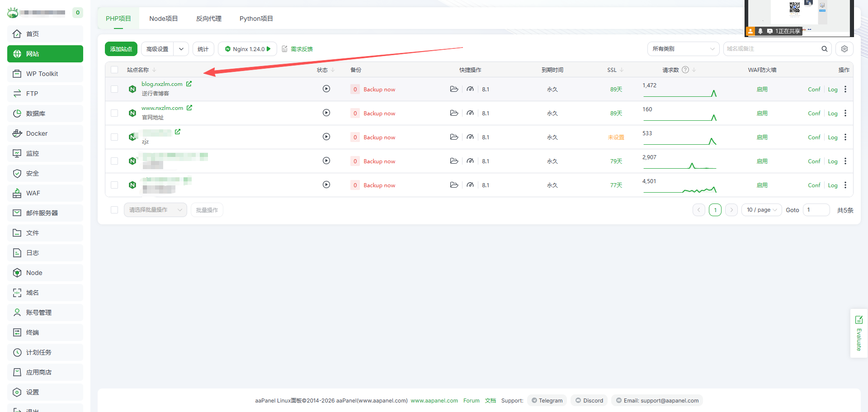868x412 pixels.
Task: Open three-dot more menu for blog.nxzlm.com
Action: tap(845, 89)
